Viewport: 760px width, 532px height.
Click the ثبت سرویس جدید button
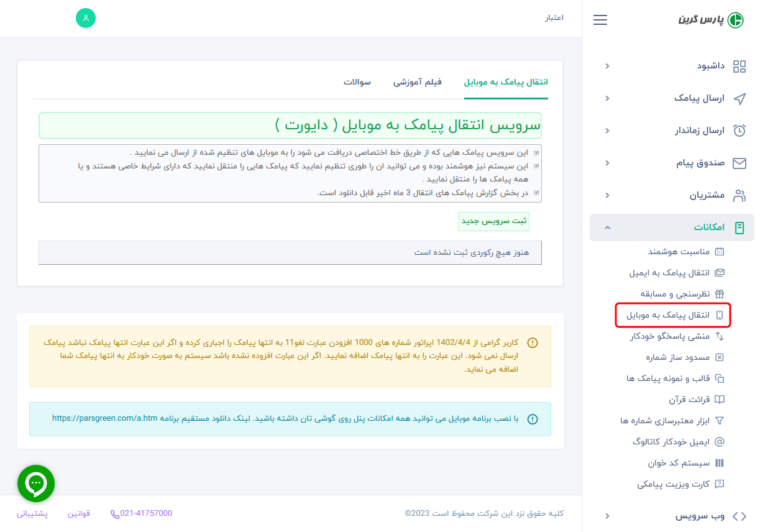pyautogui.click(x=493, y=221)
